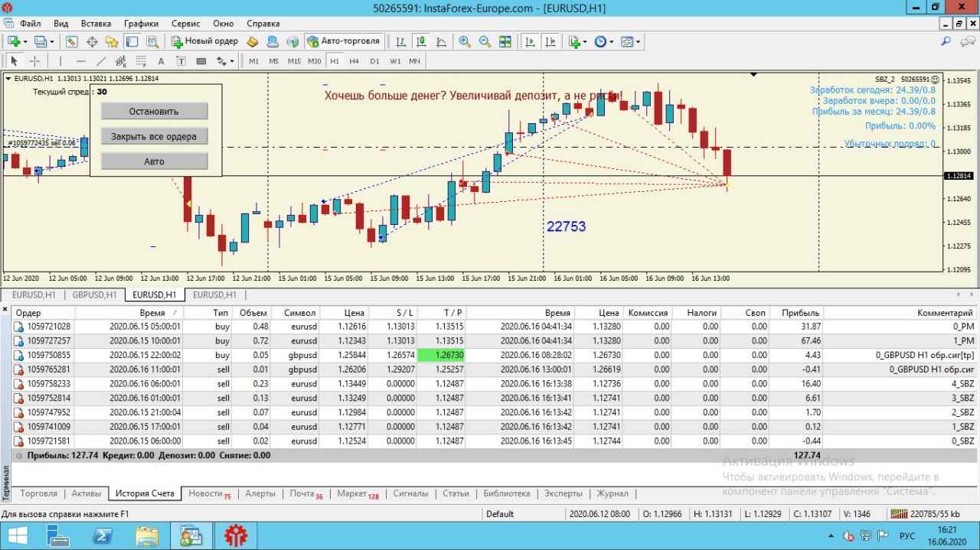The width and height of the screenshot is (980, 550).
Task: Tile chart windows icon
Action: [505, 41]
